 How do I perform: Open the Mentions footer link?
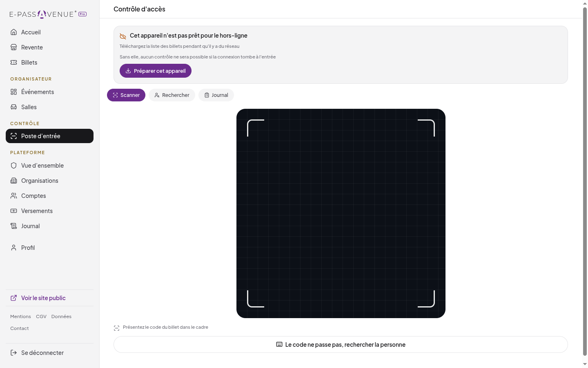tap(20, 316)
